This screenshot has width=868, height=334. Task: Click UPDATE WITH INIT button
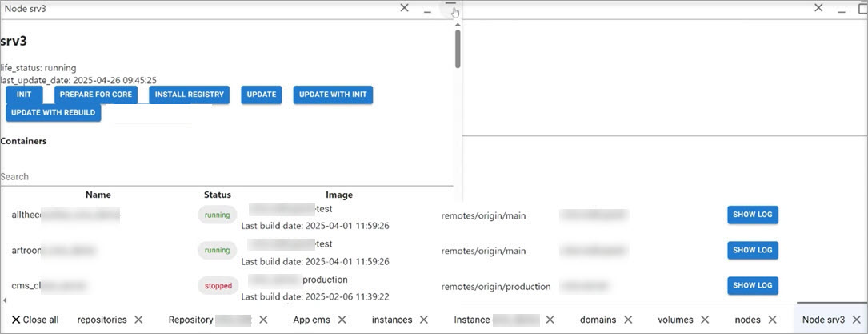(334, 95)
